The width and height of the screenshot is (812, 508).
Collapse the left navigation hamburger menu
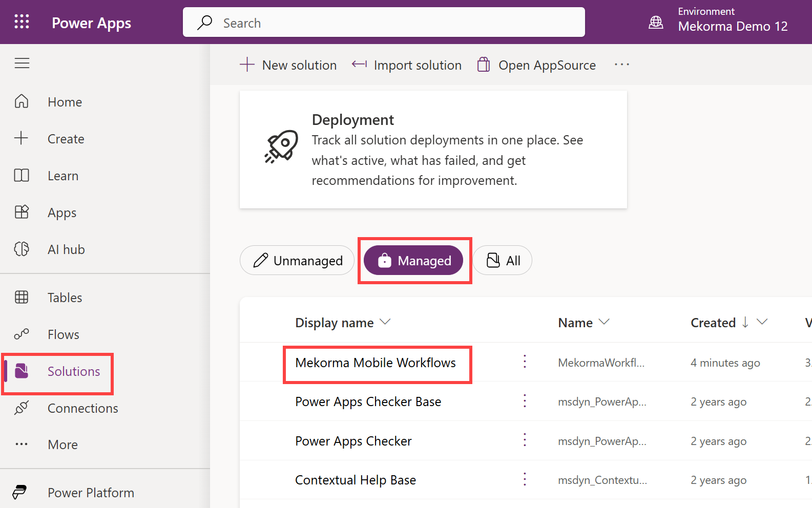coord(22,63)
